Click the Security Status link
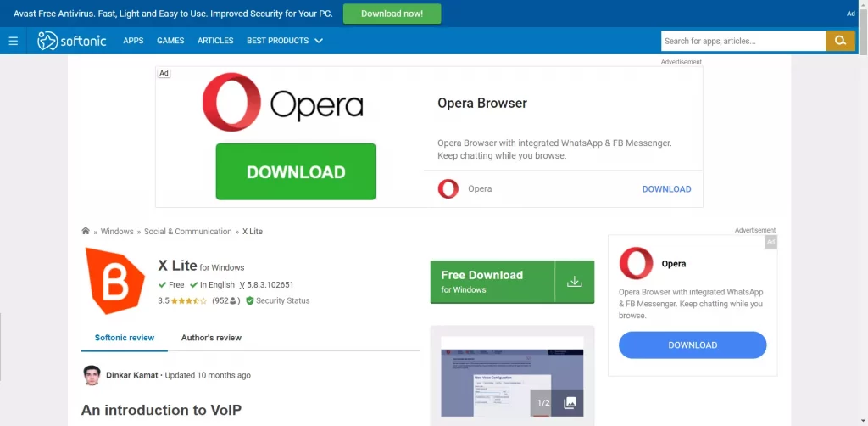This screenshot has height=426, width=868. pos(283,300)
